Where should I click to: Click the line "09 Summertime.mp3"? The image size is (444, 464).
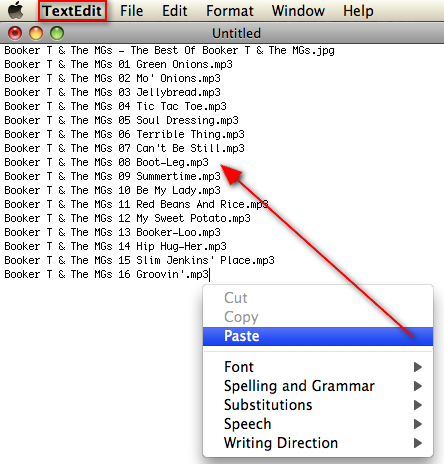click(112, 177)
